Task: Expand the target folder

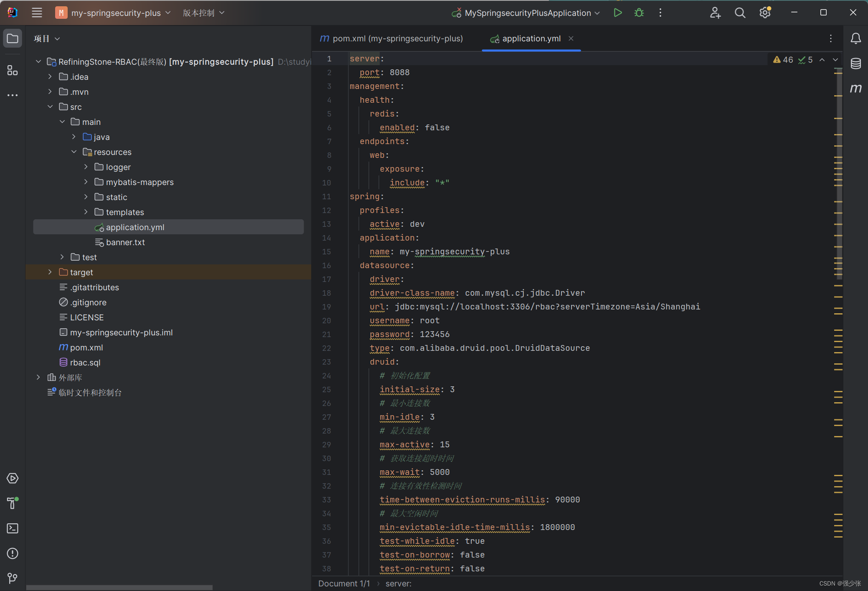Action: [x=50, y=272]
